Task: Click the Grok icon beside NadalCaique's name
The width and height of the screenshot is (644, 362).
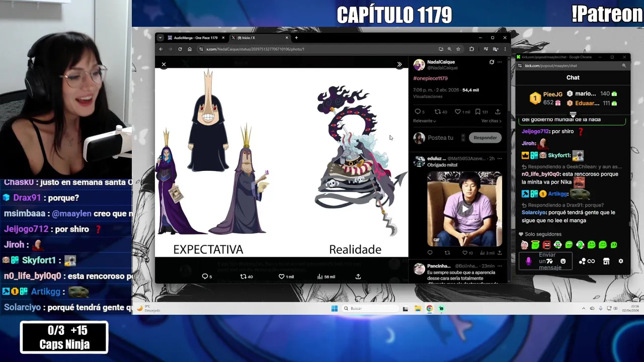Action: coord(492,62)
